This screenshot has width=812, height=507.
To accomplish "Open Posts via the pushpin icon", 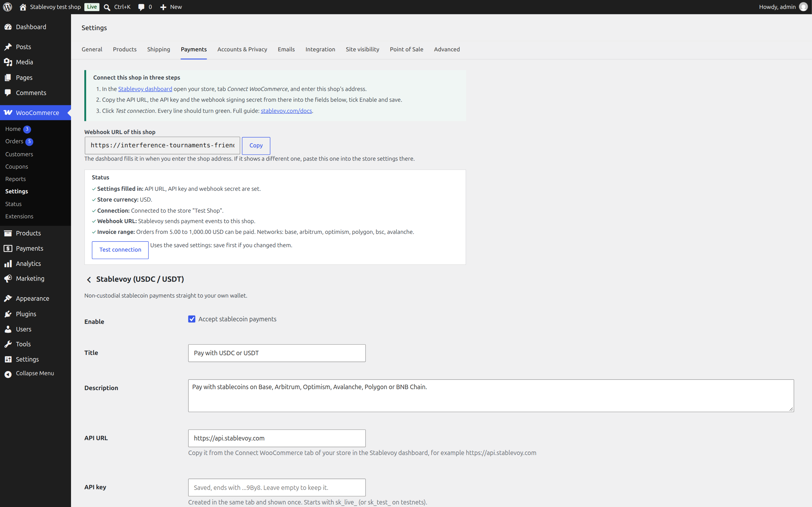I will [8, 47].
